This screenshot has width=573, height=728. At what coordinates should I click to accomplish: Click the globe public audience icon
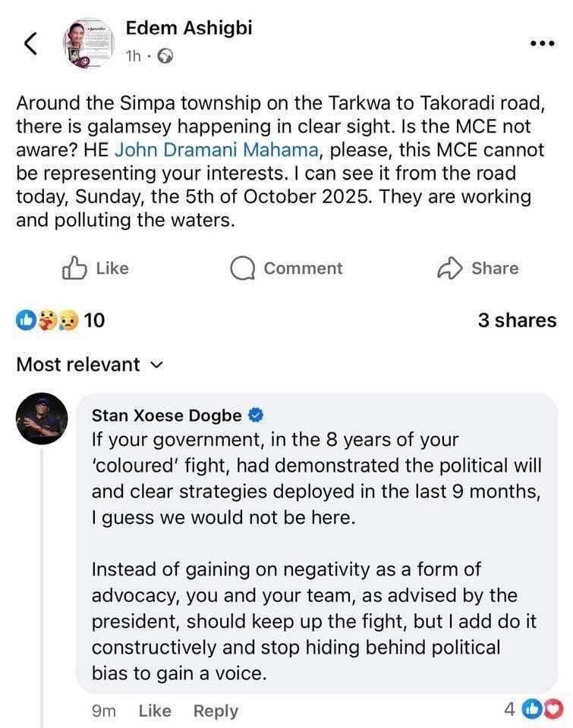[164, 56]
